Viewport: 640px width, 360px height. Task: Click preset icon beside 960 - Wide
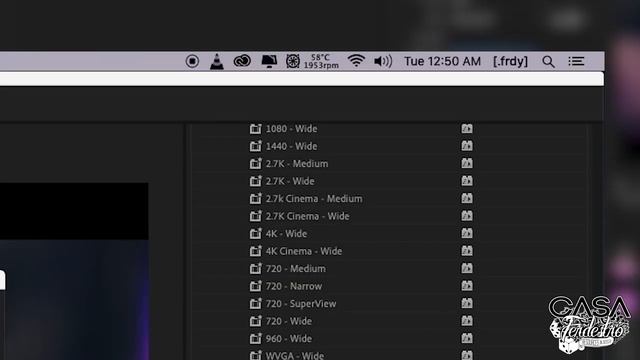coord(256,339)
